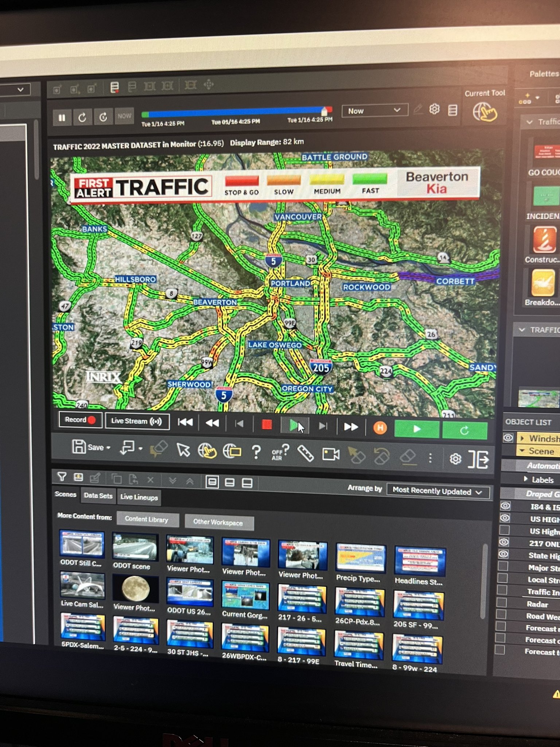This screenshot has height=747, width=560.
Task: Select the Travel Time... scene thumbnail
Action: point(359,645)
